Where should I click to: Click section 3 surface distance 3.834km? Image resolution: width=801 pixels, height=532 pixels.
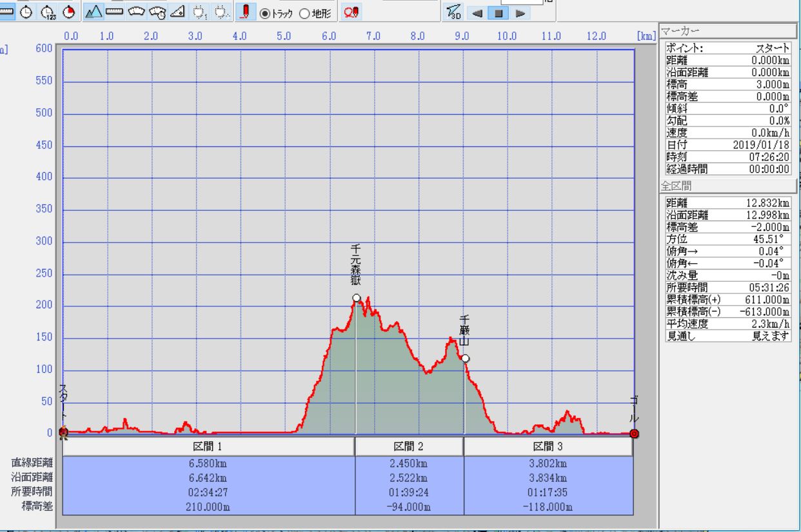(x=548, y=477)
